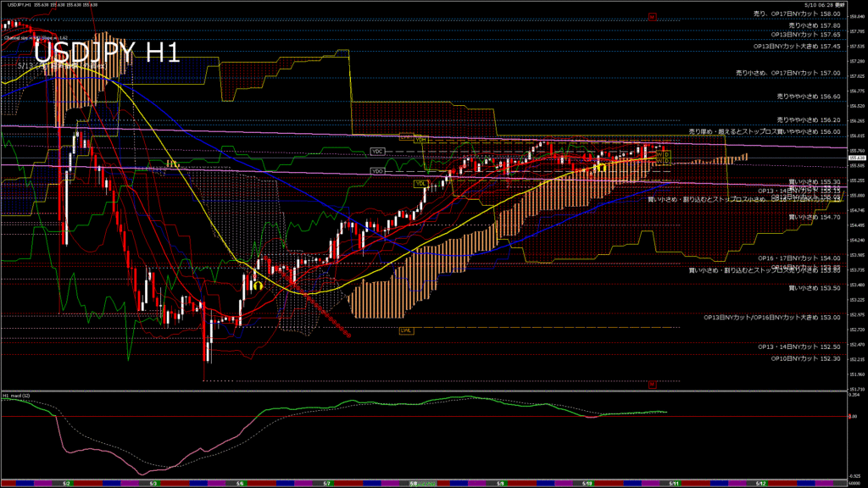The width and height of the screenshot is (868, 488).
Task: Select the YDC level tag
Action: click(x=377, y=152)
